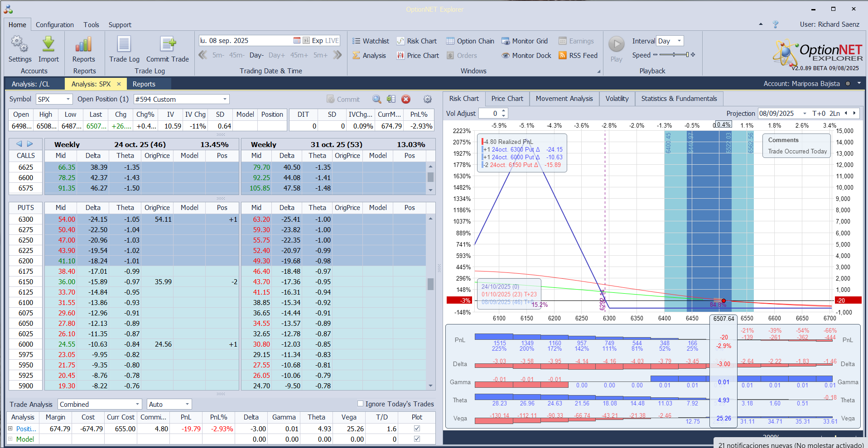Screen dimensions: 868x448
Task: Switch to Movement Analysis chart tab
Action: [x=564, y=99]
